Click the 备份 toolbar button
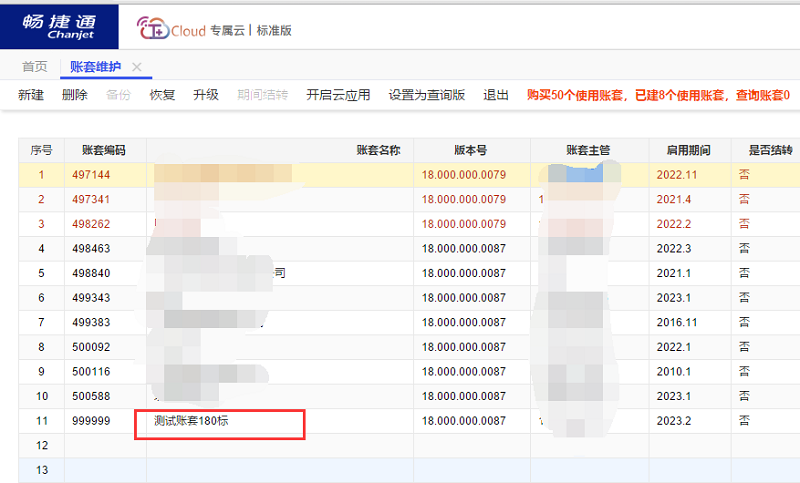800x483 pixels. click(118, 95)
